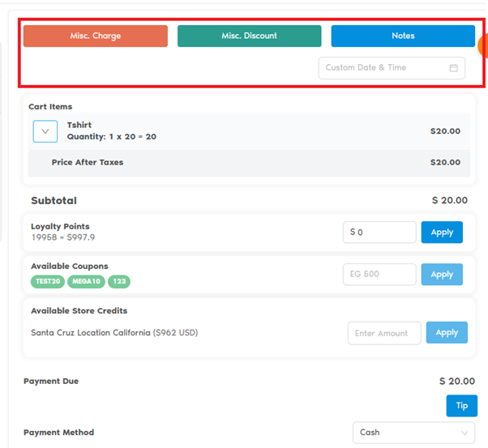Click the Available Store Credits heading
Screen dimensions: 488x448
point(79,311)
